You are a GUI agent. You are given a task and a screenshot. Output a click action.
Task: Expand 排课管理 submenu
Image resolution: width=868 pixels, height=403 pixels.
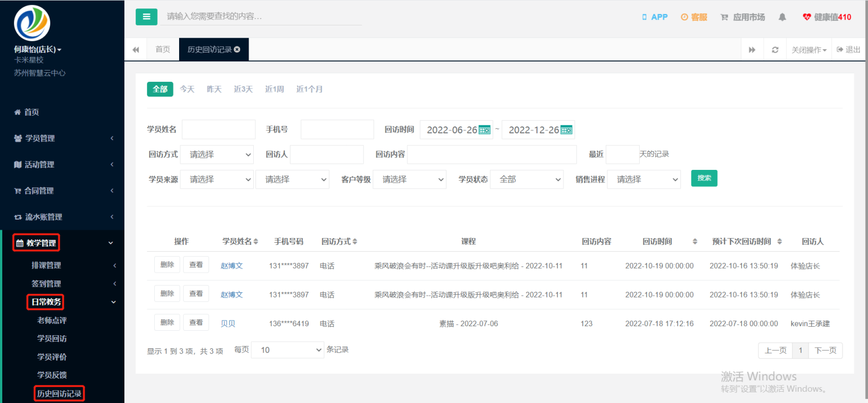[62, 265]
